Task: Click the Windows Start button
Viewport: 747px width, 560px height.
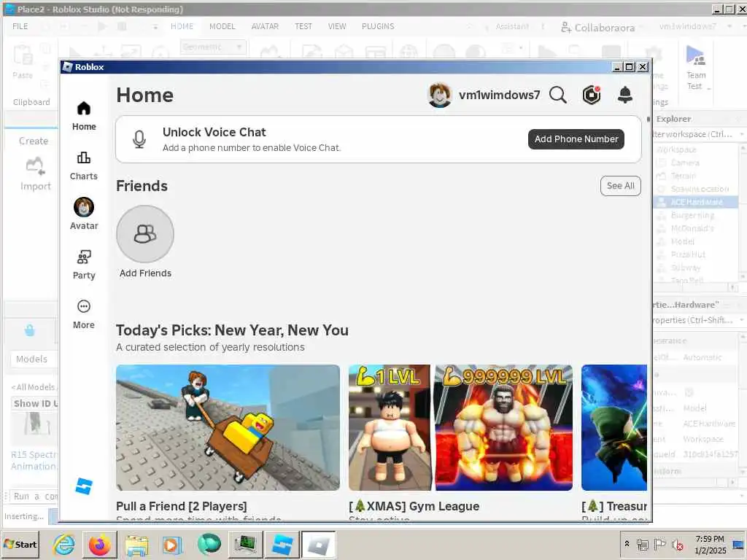Action: (x=20, y=544)
